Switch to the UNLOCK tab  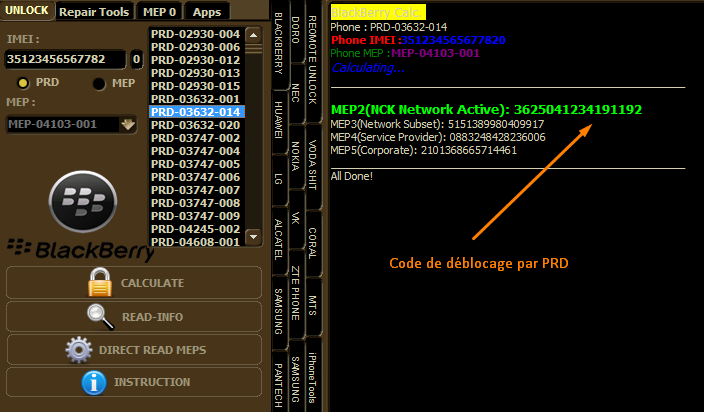[x=27, y=10]
